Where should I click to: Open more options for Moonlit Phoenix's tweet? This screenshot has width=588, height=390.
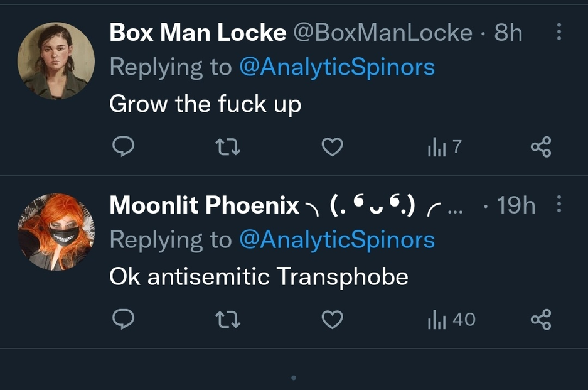point(560,204)
